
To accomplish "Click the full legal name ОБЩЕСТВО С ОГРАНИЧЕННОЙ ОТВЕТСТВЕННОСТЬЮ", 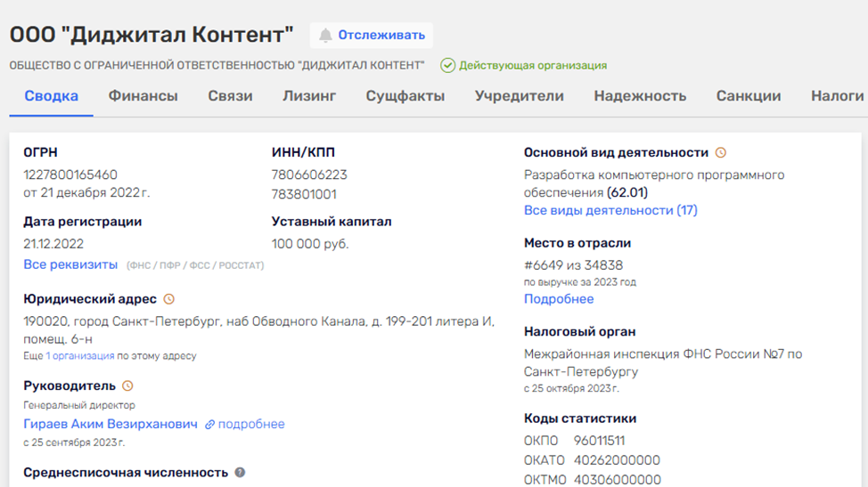I will click(x=217, y=66).
